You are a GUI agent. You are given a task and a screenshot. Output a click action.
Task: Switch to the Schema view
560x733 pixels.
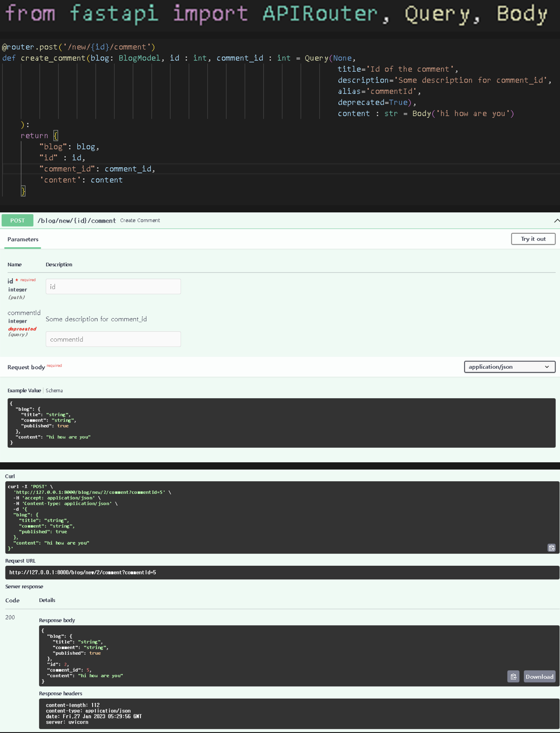tap(54, 390)
